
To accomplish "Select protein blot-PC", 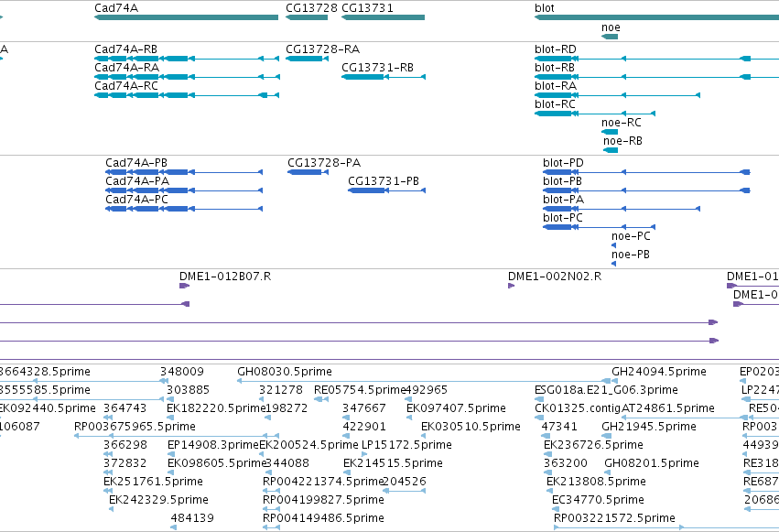I will coord(600,227).
